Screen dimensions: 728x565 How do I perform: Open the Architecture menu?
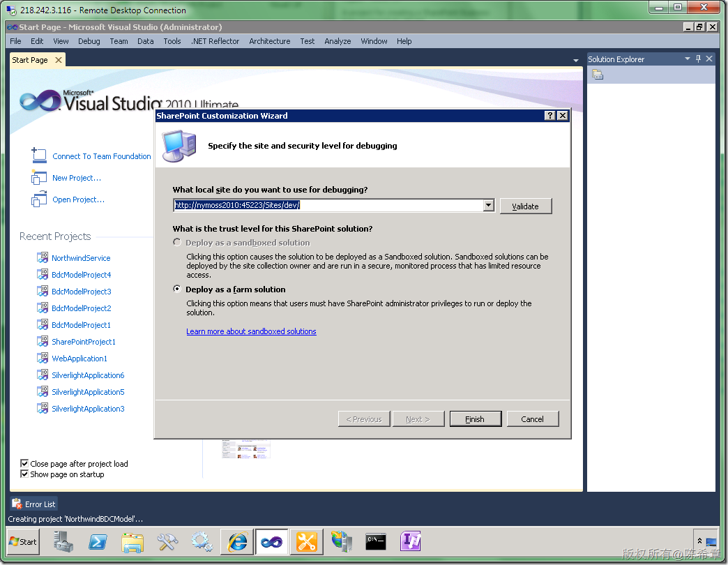point(269,41)
